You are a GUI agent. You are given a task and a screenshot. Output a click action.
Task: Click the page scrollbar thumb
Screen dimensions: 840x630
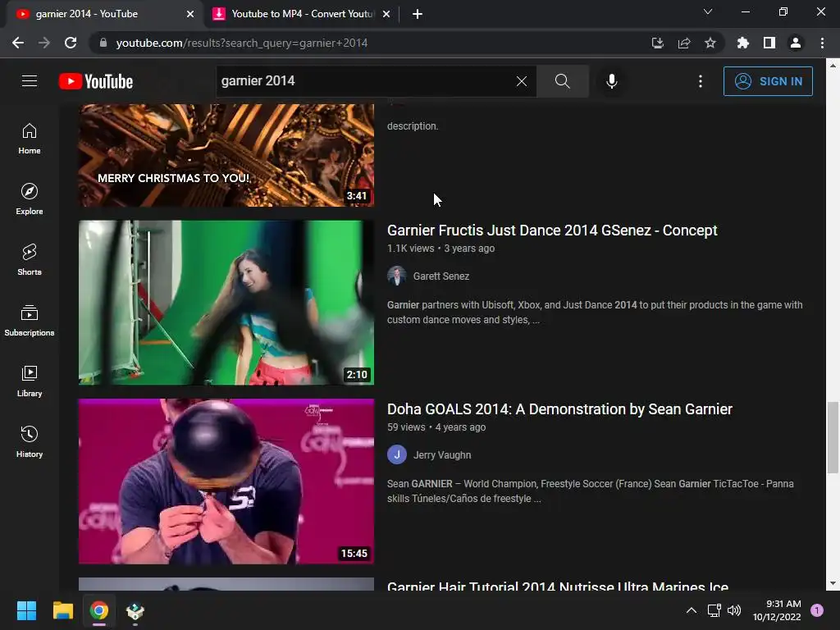(x=833, y=438)
